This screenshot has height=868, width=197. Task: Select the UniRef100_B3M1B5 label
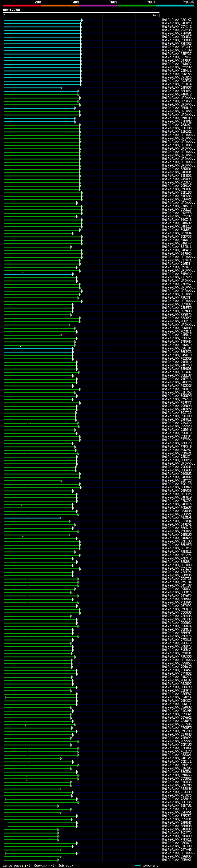[x=177, y=192]
